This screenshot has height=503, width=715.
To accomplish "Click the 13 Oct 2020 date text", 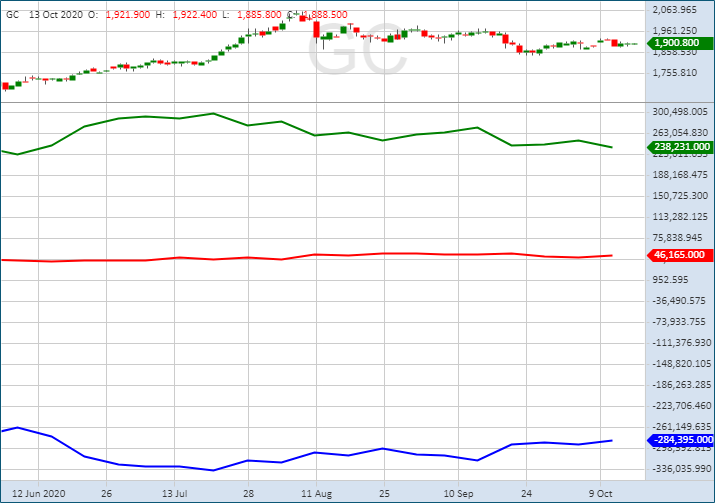I will pos(56,15).
